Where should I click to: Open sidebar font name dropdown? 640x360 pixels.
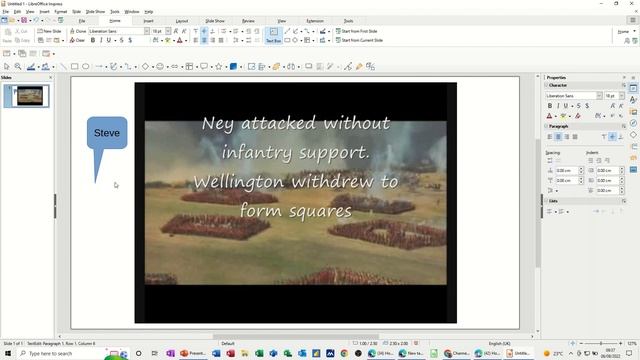pyautogui.click(x=599, y=96)
